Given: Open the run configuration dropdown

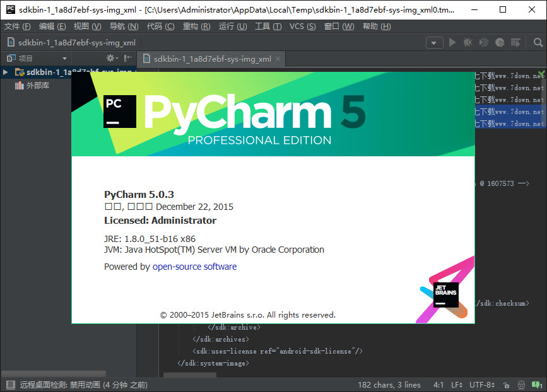Looking at the screenshot, I should click(x=434, y=41).
